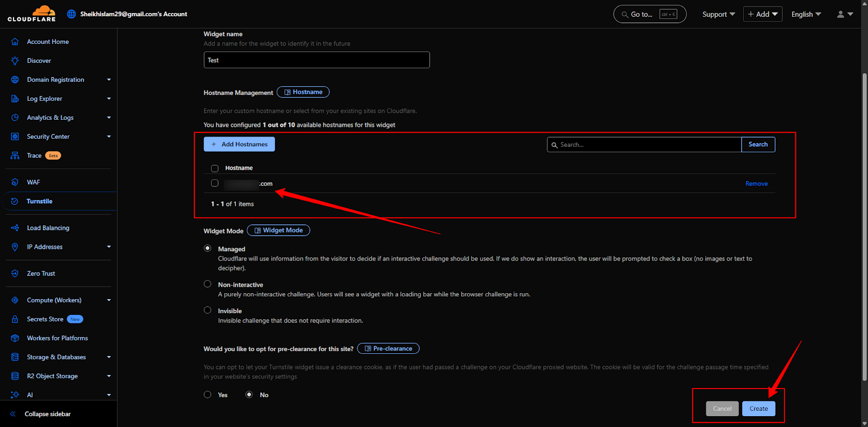Open Discover in sidebar
This screenshot has width=868, height=427.
(x=39, y=61)
